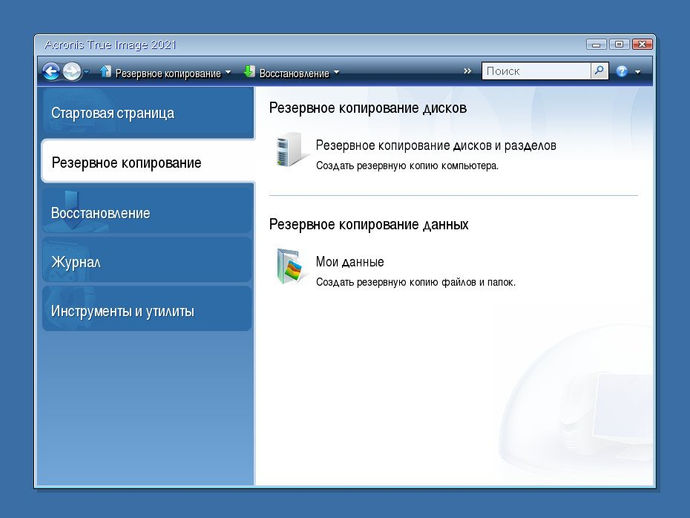Expand the Help dropdown arrow
Screen dimensions: 690x518
638,72
